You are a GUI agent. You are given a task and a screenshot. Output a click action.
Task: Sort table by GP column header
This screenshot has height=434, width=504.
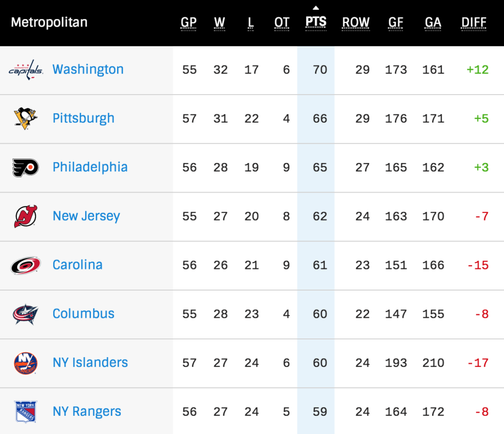189,23
